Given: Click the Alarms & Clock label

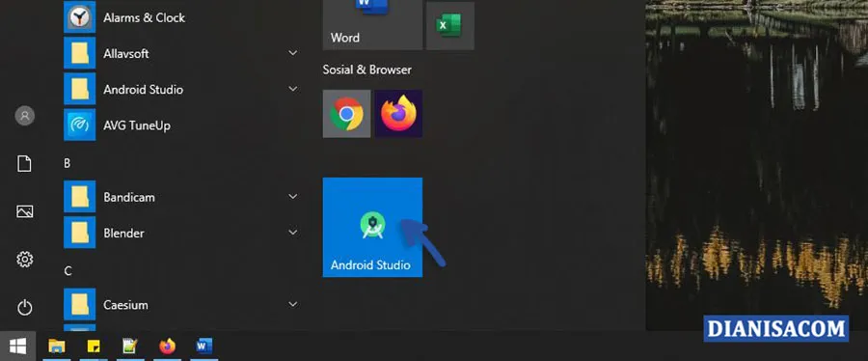Looking at the screenshot, I should [x=144, y=17].
